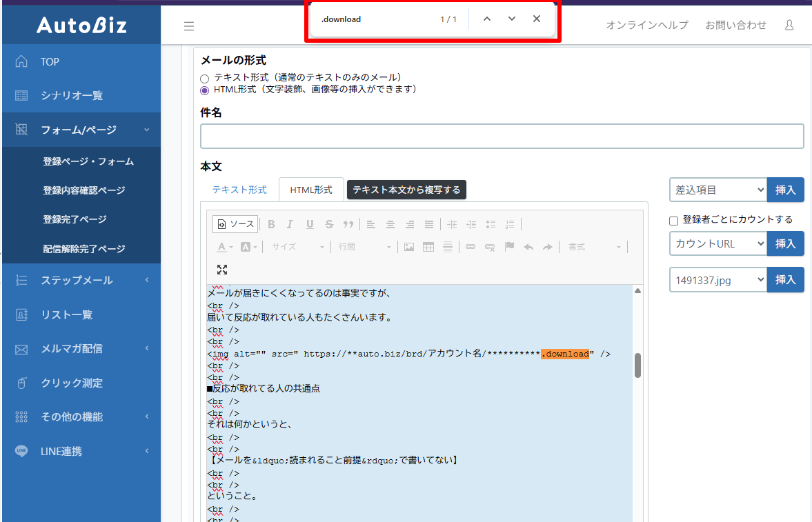
Task: Click the insert table icon in editor toolbar
Action: click(x=428, y=247)
